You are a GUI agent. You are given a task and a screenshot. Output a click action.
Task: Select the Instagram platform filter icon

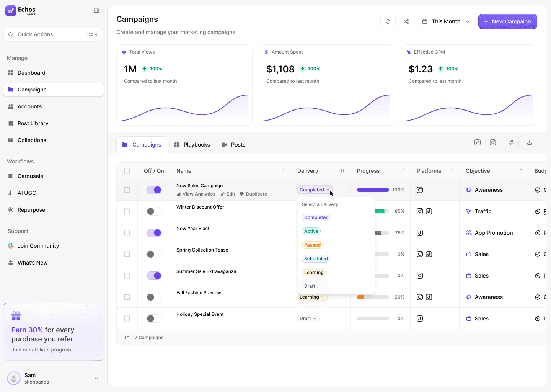(x=492, y=142)
